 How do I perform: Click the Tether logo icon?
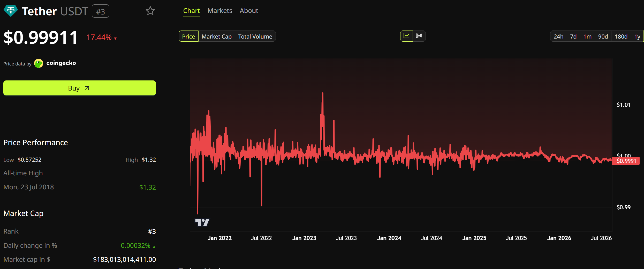click(11, 11)
